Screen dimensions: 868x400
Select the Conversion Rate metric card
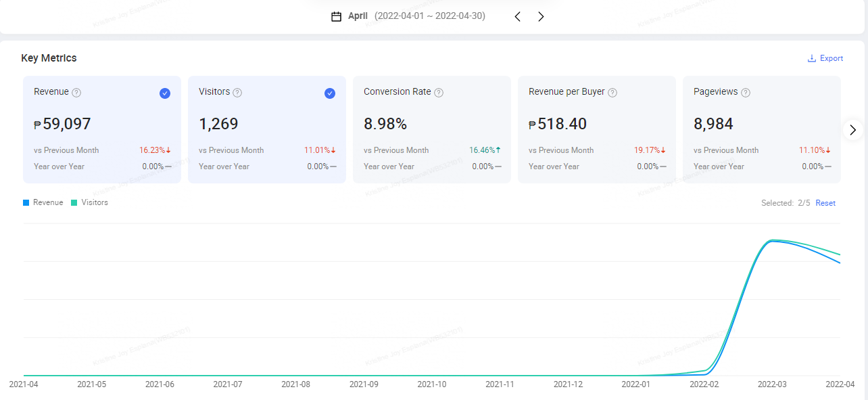tap(431, 129)
